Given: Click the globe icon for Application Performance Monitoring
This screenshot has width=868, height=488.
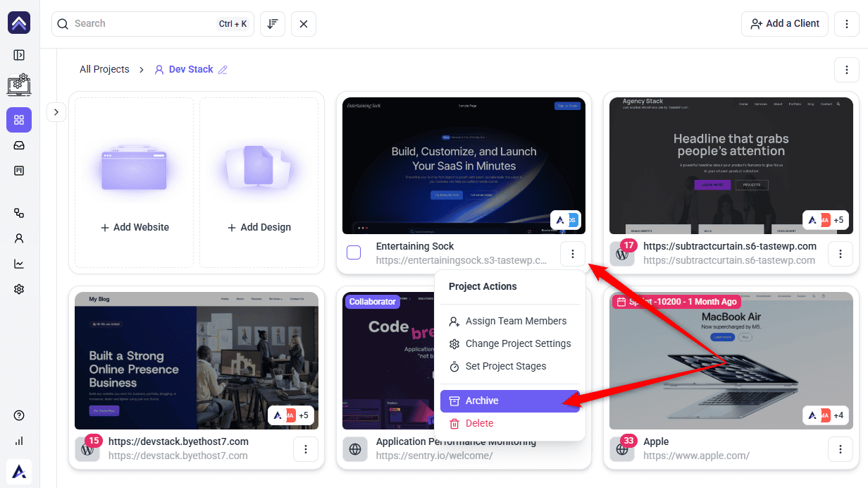Looking at the screenshot, I should pos(355,449).
